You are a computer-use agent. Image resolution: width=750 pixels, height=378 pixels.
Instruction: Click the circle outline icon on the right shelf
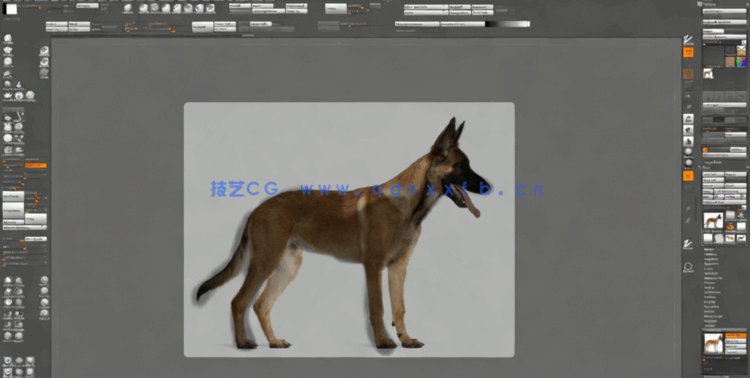click(x=688, y=267)
